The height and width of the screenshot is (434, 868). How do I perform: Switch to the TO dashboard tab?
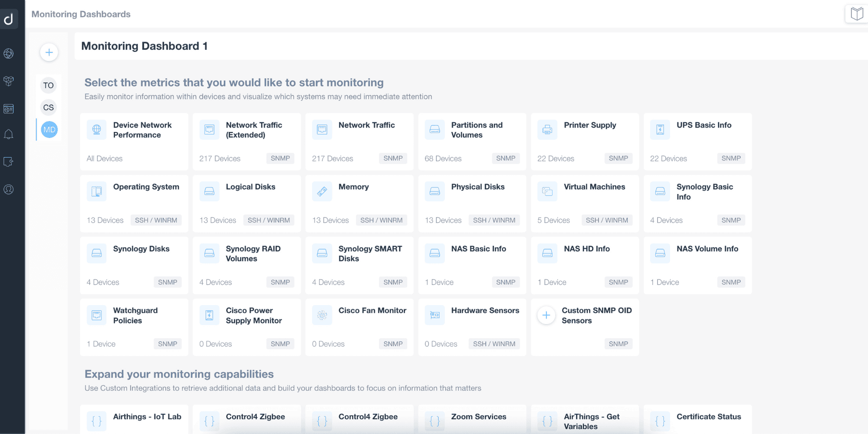coord(49,85)
